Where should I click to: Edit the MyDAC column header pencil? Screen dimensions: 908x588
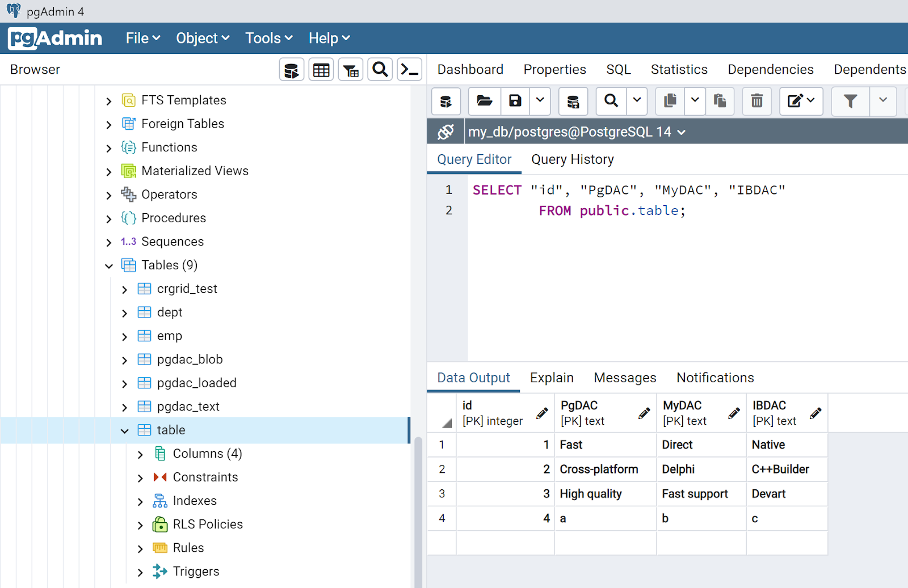pos(734,413)
